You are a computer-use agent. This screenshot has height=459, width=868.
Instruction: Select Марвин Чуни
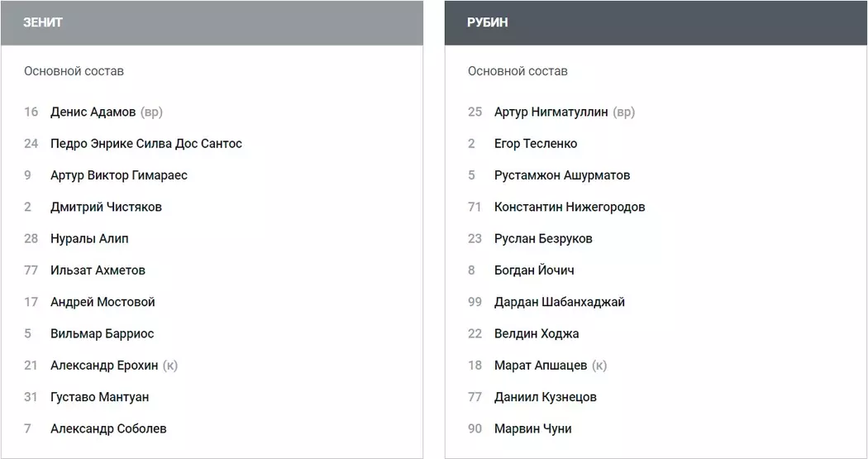point(532,428)
